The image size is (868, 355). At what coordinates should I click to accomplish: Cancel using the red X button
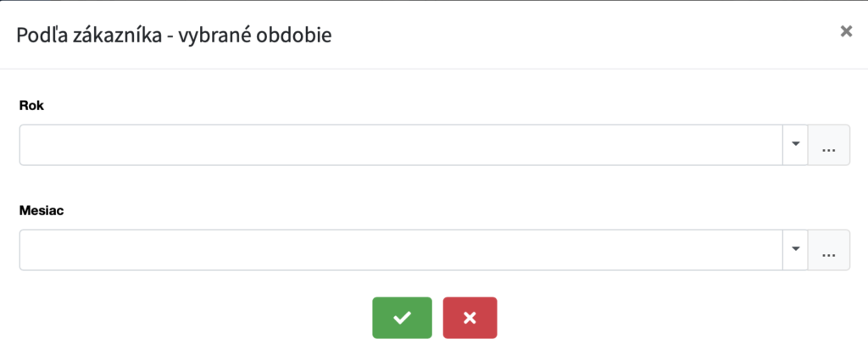[x=470, y=318]
